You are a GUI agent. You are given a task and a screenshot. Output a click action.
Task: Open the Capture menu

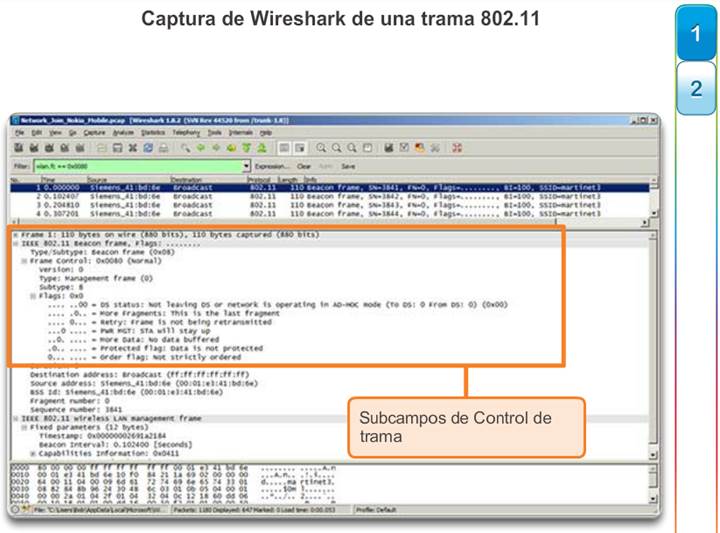95,133
